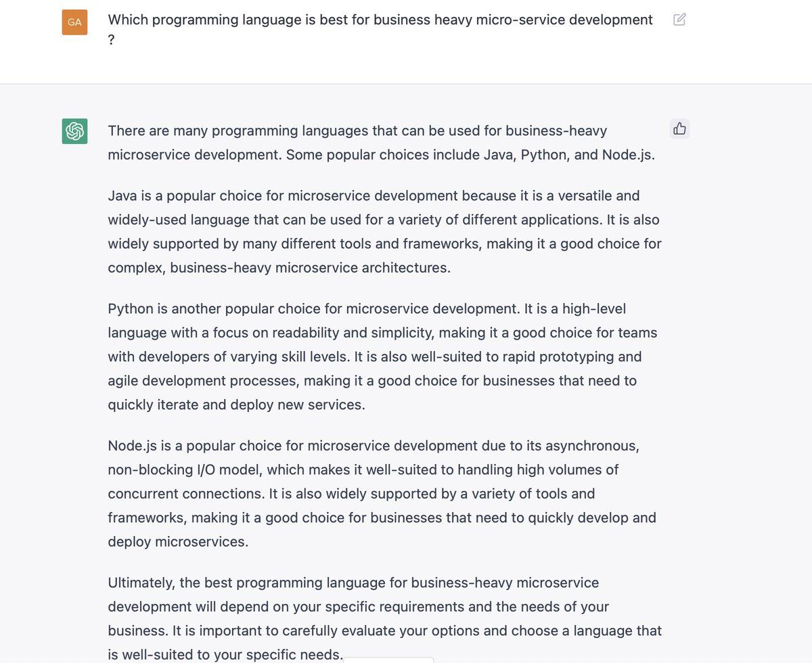Screen dimensions: 812x663
Task: Click the question mark ending the user prompt
Action: tap(111, 40)
